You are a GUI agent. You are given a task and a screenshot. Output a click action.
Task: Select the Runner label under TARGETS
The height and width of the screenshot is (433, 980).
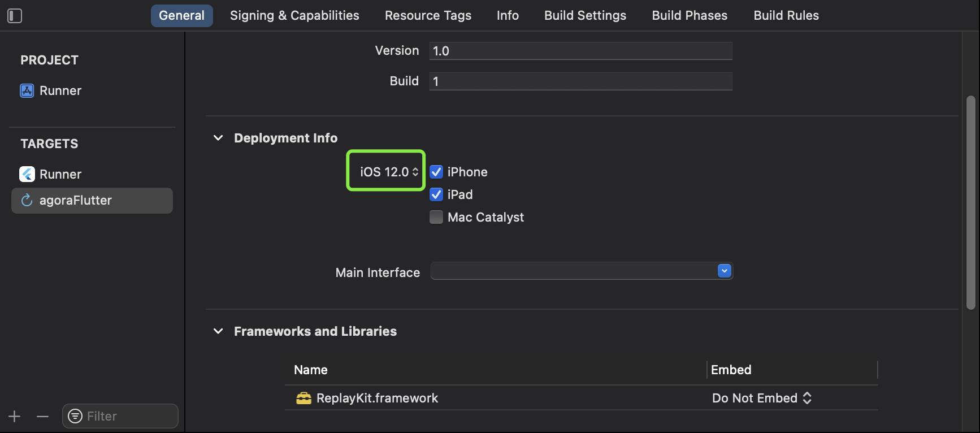click(60, 174)
